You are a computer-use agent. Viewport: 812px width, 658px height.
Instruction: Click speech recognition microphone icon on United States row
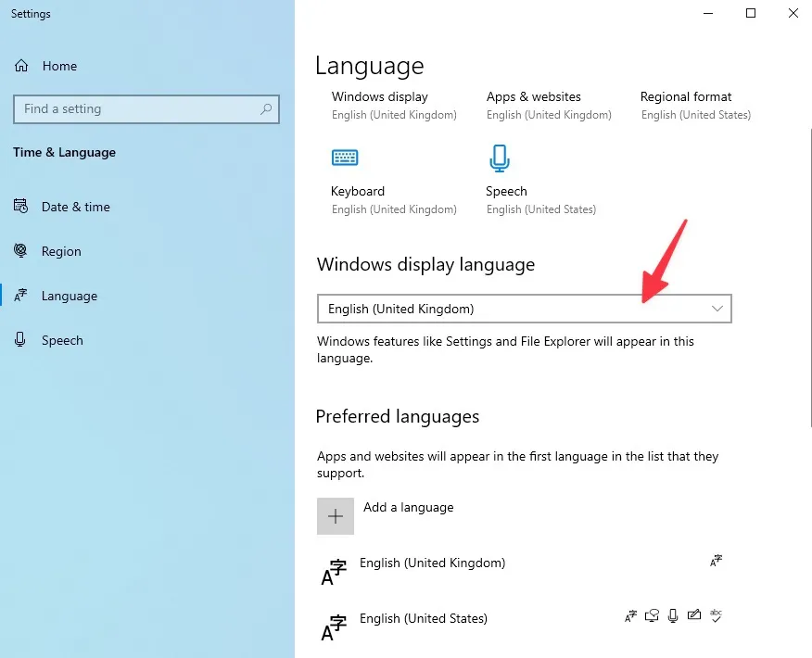pyautogui.click(x=673, y=615)
